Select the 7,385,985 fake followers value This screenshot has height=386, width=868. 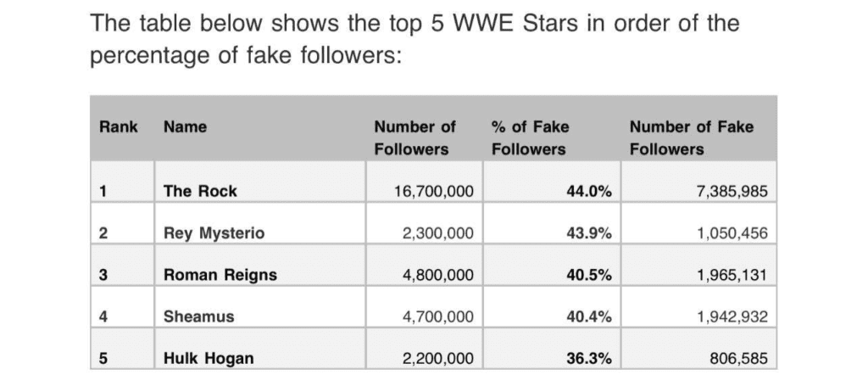pyautogui.click(x=731, y=191)
